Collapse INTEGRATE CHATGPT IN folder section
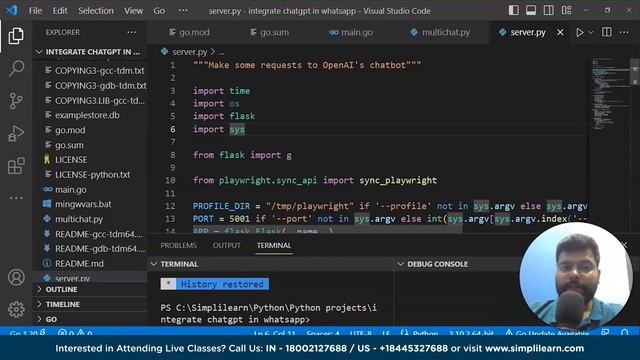 click(90, 52)
